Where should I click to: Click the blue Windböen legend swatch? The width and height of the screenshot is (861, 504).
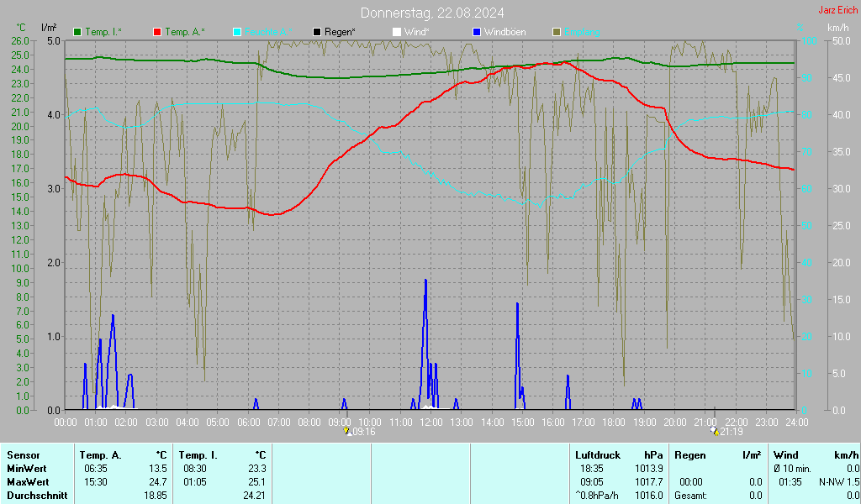point(477,33)
